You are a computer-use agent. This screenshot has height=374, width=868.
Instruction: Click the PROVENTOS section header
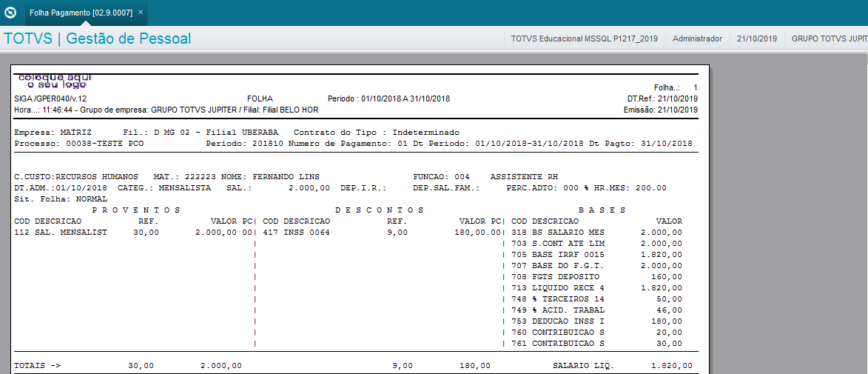(x=136, y=210)
